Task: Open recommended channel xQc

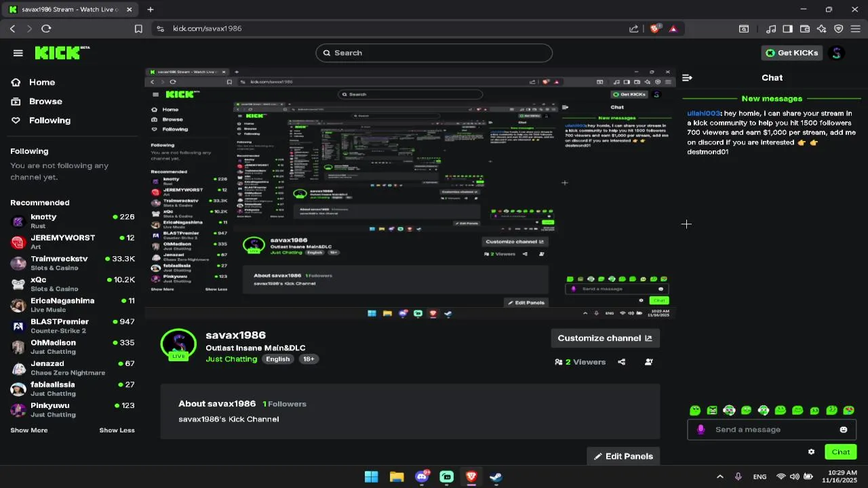Action: pyautogui.click(x=73, y=284)
